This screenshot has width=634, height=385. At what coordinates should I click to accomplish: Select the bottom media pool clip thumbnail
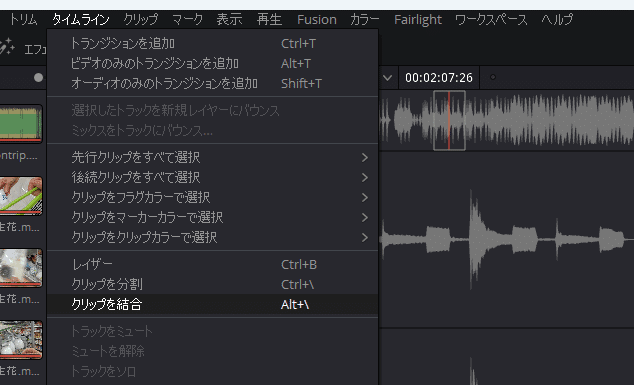click(x=21, y=340)
